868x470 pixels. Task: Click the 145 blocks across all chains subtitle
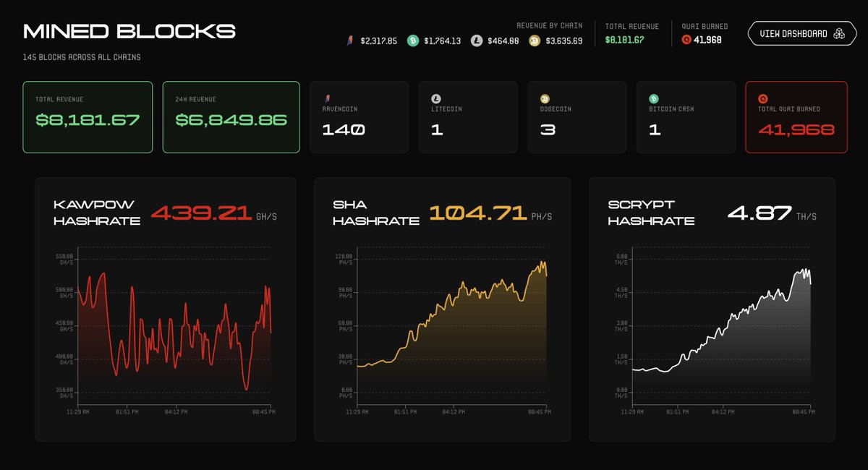click(x=82, y=57)
